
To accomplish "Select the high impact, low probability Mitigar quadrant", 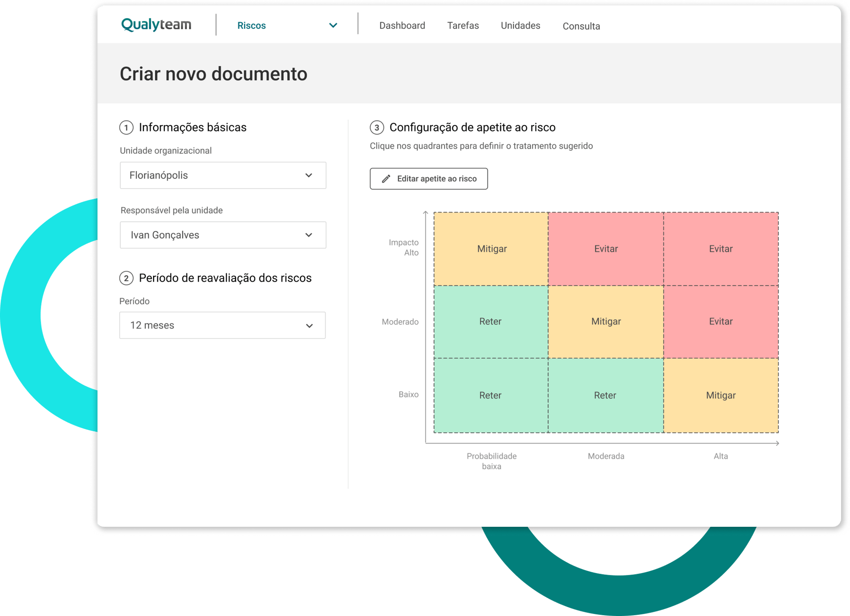I will coord(491,249).
